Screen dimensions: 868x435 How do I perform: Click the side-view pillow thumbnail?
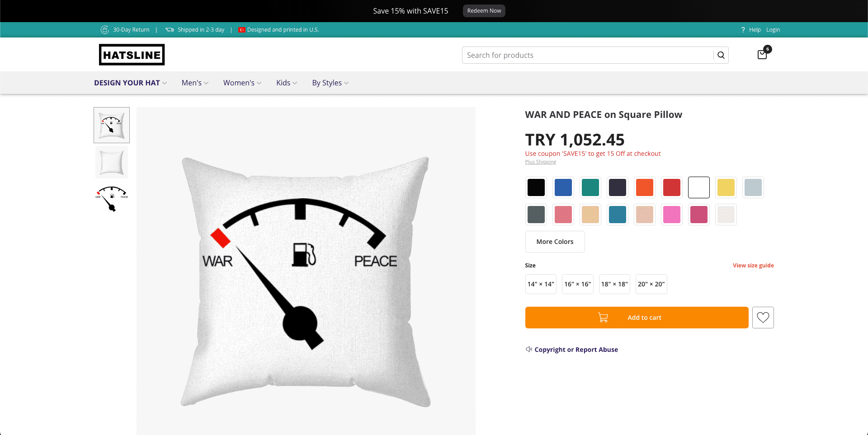[111, 162]
